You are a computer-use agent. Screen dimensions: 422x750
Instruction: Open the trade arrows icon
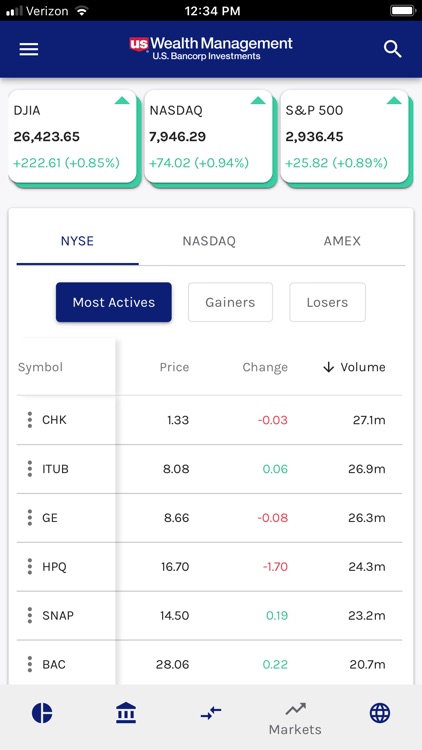(211, 713)
